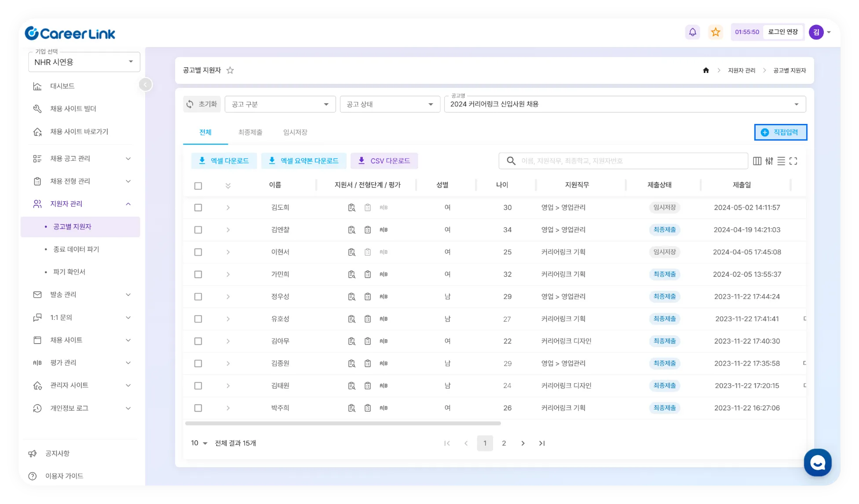Expand row details for 가민희

(x=228, y=274)
